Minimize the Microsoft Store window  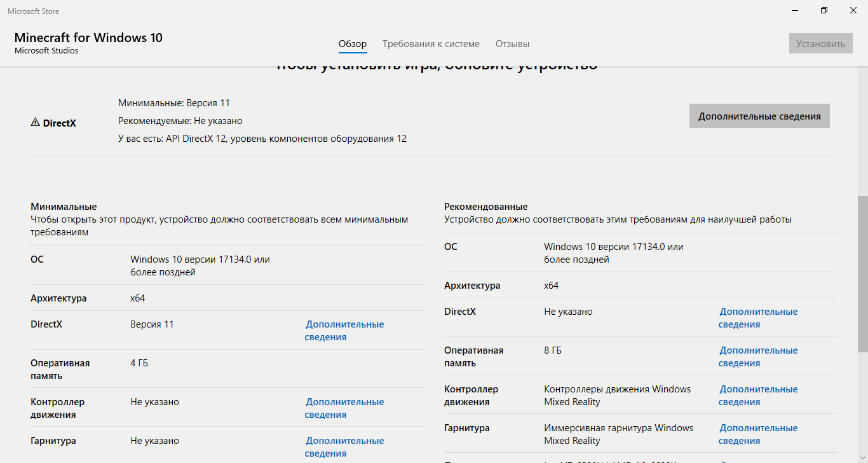(x=795, y=11)
